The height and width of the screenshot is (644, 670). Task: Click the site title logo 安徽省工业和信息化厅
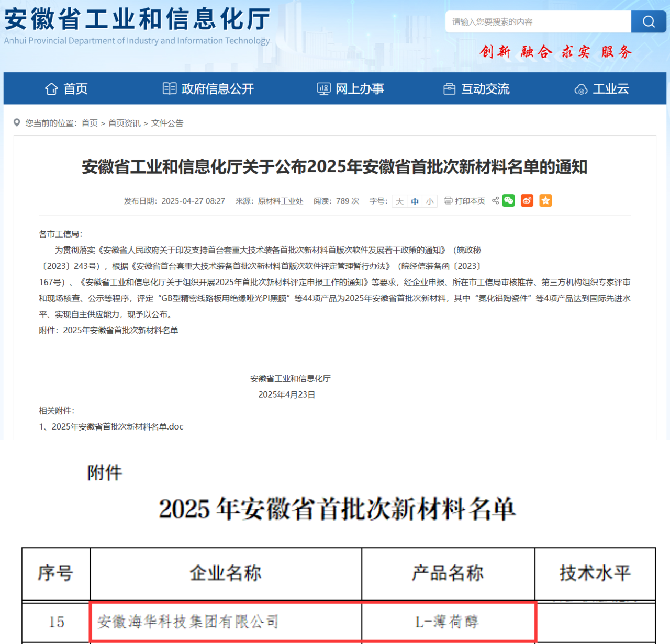(137, 20)
